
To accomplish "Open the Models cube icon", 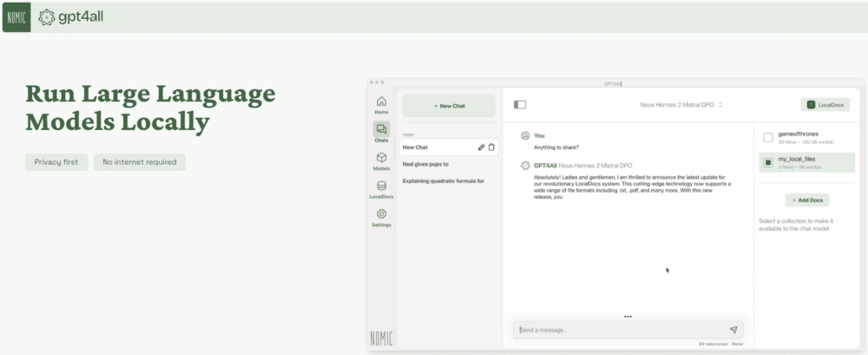I will (381, 161).
